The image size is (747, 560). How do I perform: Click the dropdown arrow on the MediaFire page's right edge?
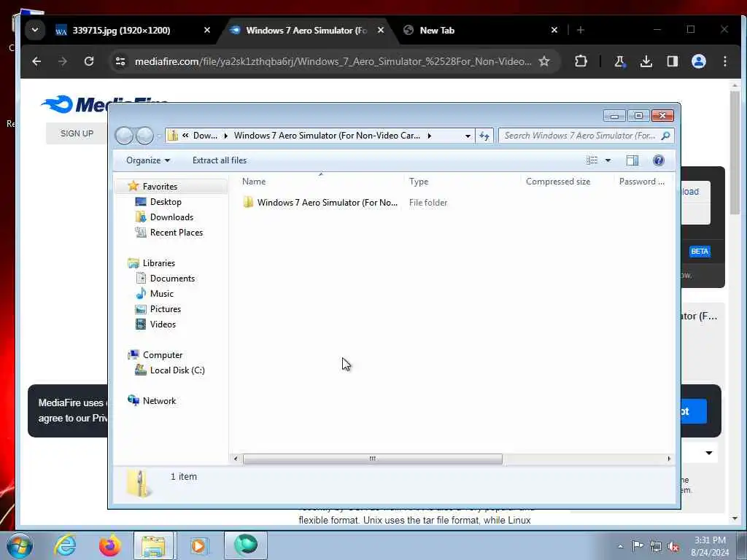709,453
